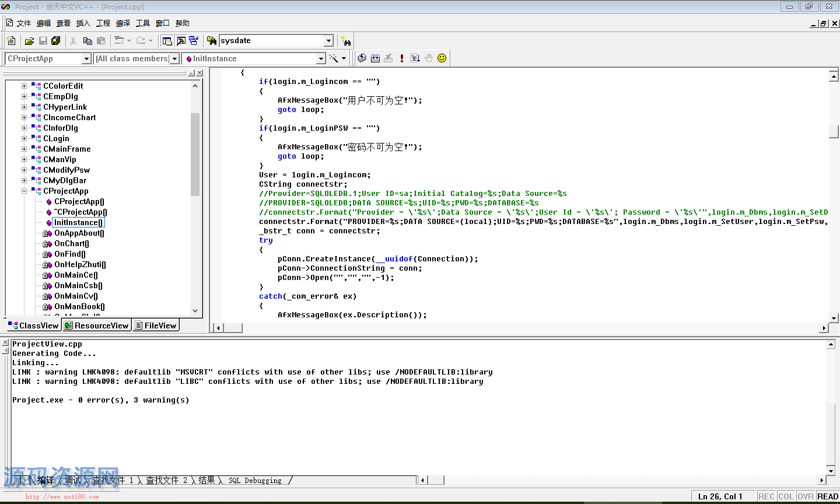Open the 编辑 menu
The height and width of the screenshot is (504, 840).
44,23
